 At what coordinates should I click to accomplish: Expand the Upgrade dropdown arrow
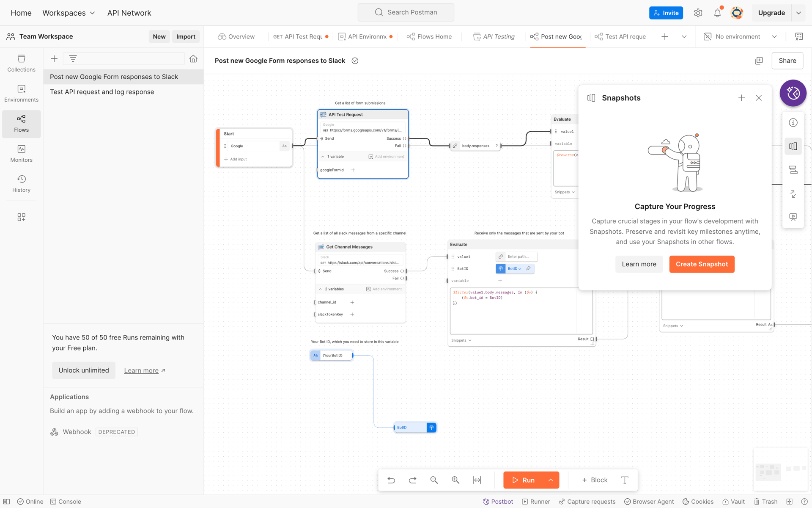tap(798, 13)
